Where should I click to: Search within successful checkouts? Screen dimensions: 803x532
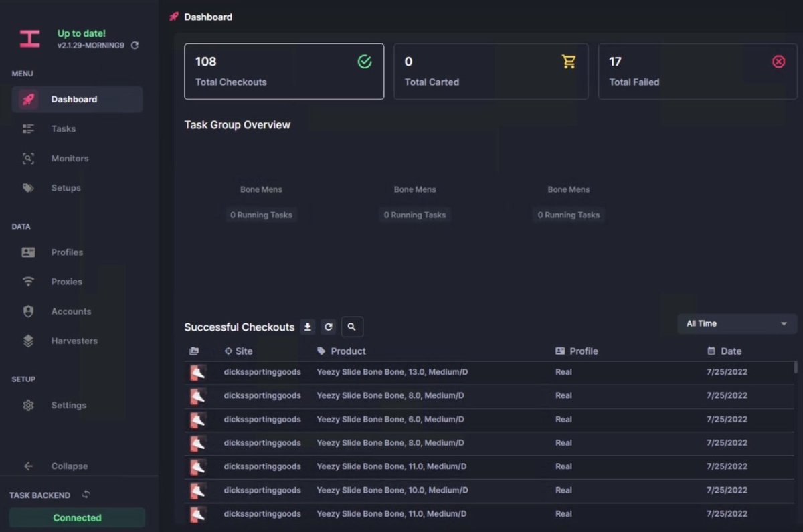coord(352,327)
